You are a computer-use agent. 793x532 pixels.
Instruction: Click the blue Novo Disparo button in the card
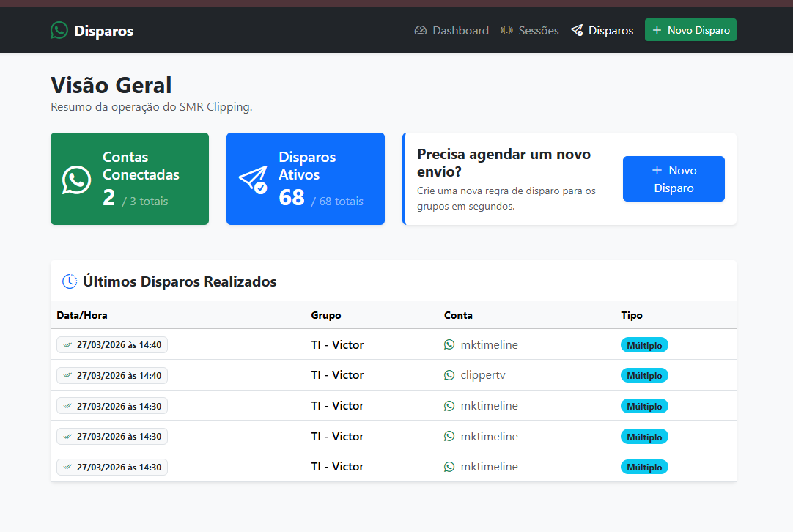[674, 179]
